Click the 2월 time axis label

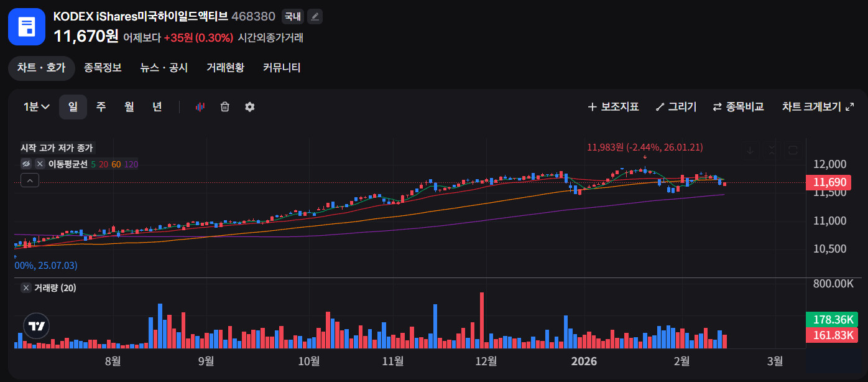[682, 361]
